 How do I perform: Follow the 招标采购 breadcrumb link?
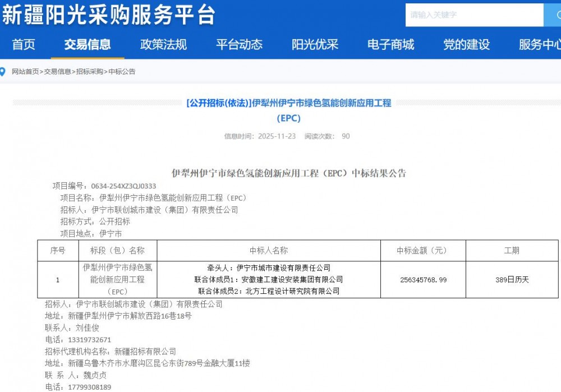90,72
